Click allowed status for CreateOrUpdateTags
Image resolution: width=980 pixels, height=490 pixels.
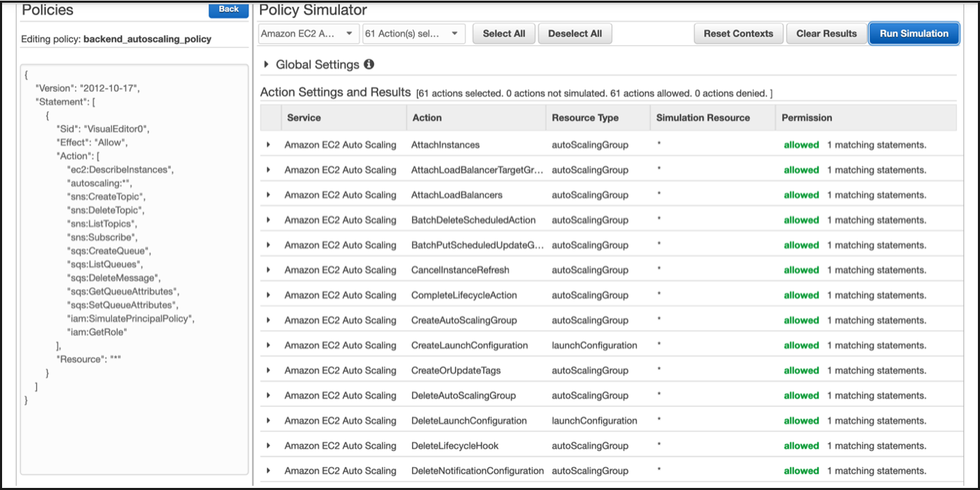click(801, 370)
